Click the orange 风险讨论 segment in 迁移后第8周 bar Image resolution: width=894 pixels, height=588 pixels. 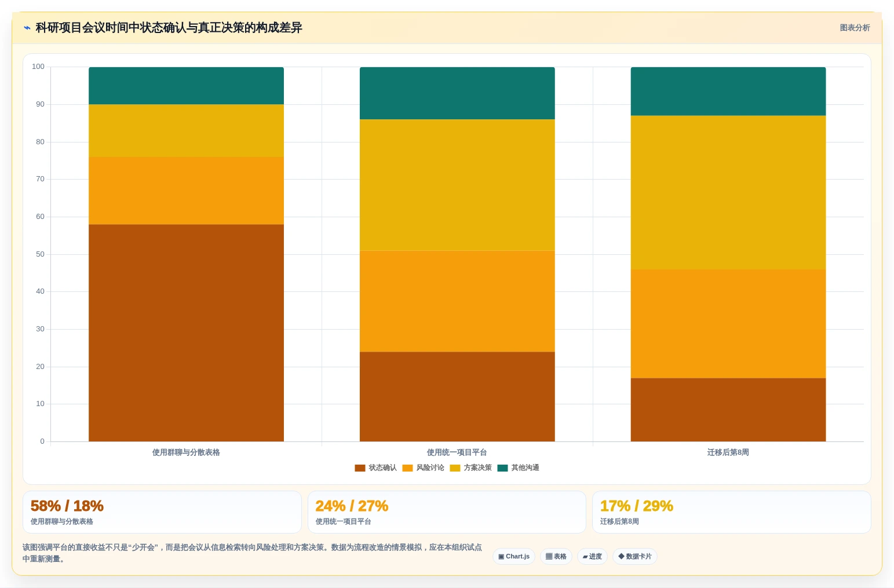click(728, 324)
